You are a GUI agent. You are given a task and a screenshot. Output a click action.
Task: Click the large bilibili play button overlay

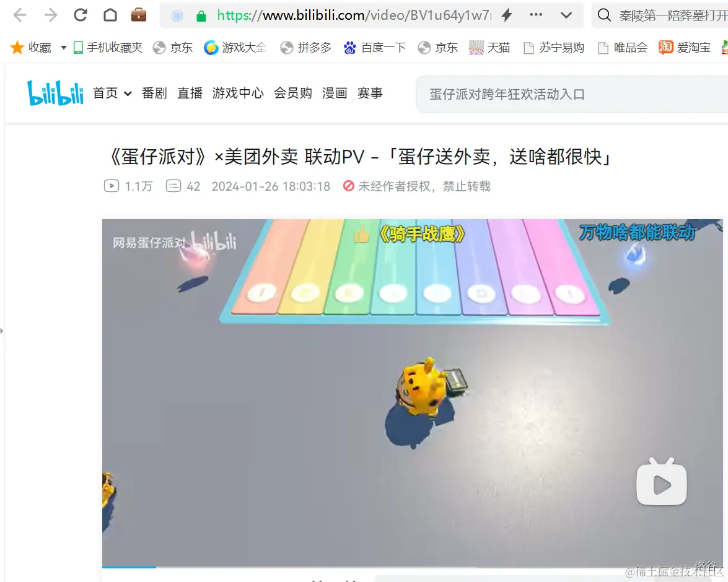click(662, 482)
